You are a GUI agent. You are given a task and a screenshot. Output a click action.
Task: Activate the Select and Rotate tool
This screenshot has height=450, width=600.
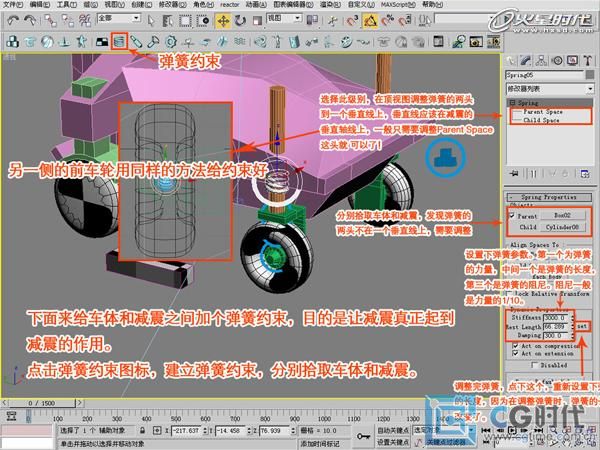coord(240,20)
